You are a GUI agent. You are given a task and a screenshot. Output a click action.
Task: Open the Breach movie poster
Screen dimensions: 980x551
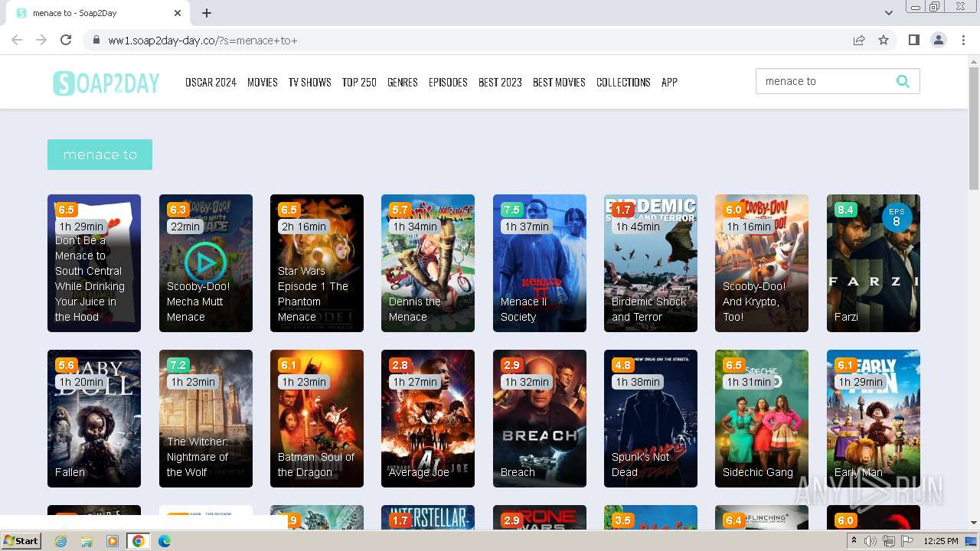pos(540,419)
